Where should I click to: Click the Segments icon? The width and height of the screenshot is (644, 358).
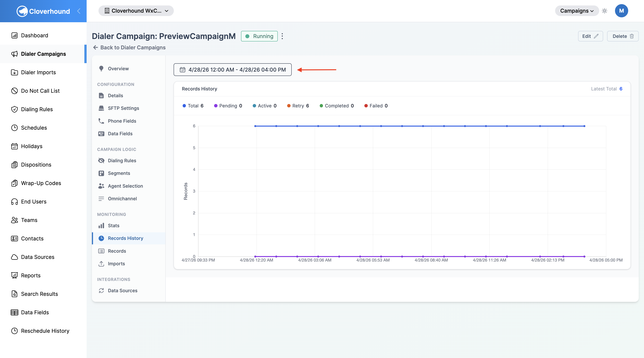tap(101, 173)
